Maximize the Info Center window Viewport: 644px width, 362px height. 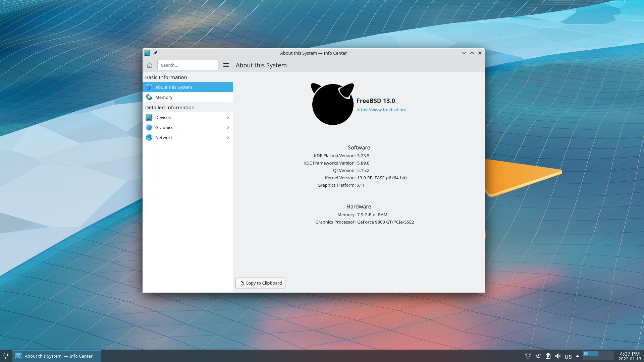(x=472, y=53)
